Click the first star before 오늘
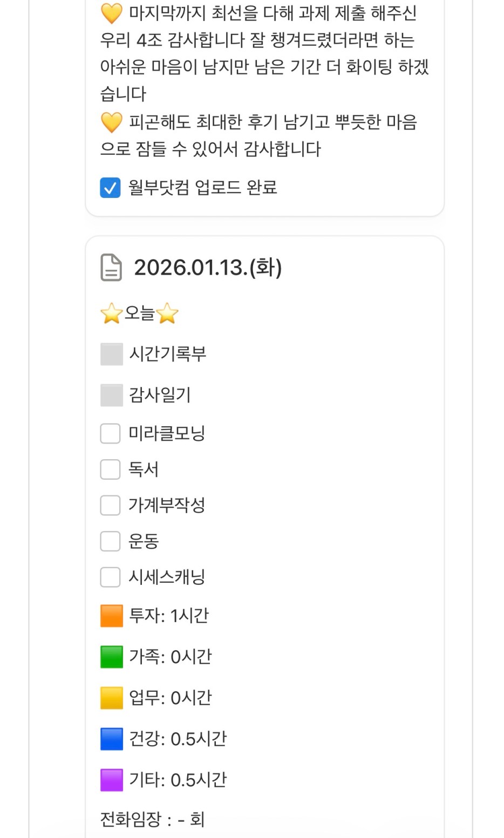 coord(111,314)
